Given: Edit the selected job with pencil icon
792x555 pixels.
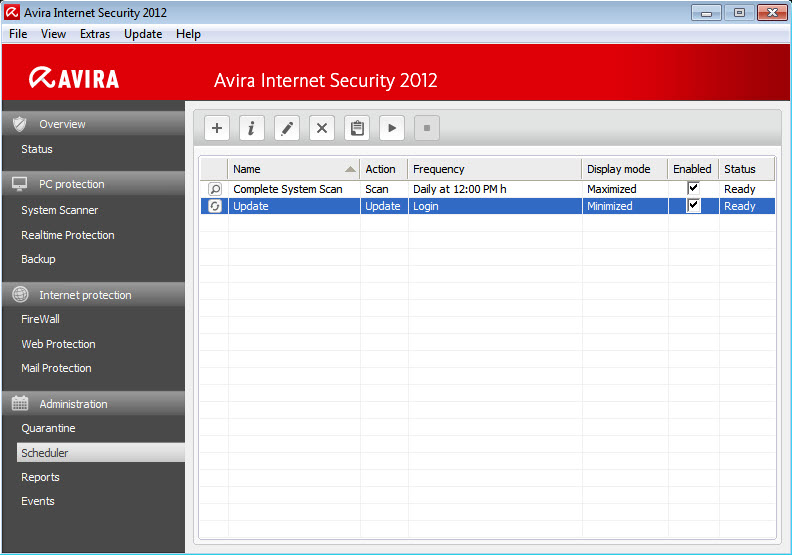Looking at the screenshot, I should 286,128.
